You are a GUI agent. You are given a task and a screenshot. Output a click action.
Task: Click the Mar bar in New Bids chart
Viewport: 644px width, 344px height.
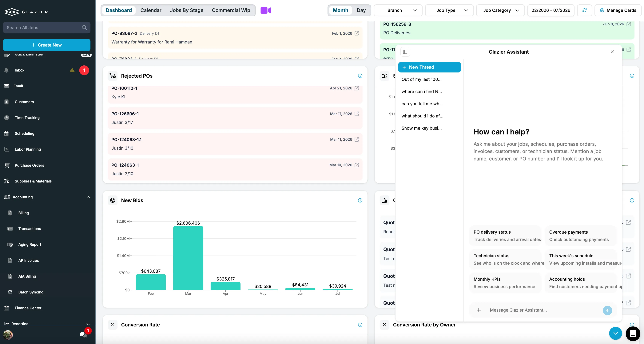(x=188, y=258)
